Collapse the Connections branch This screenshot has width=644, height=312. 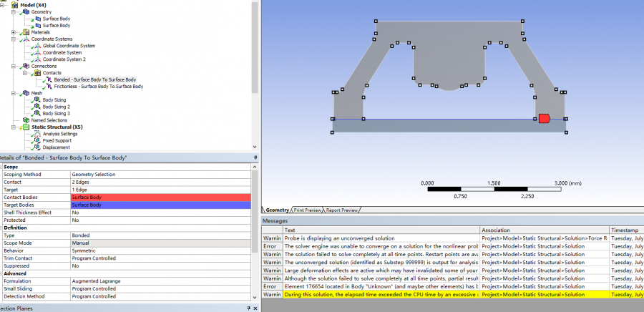[14, 66]
